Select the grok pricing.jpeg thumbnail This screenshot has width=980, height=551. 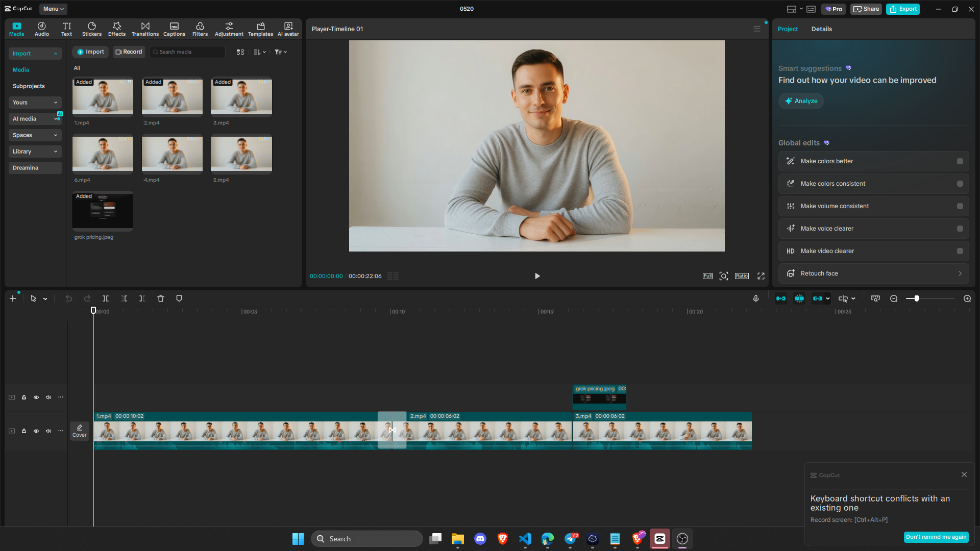pos(103,210)
